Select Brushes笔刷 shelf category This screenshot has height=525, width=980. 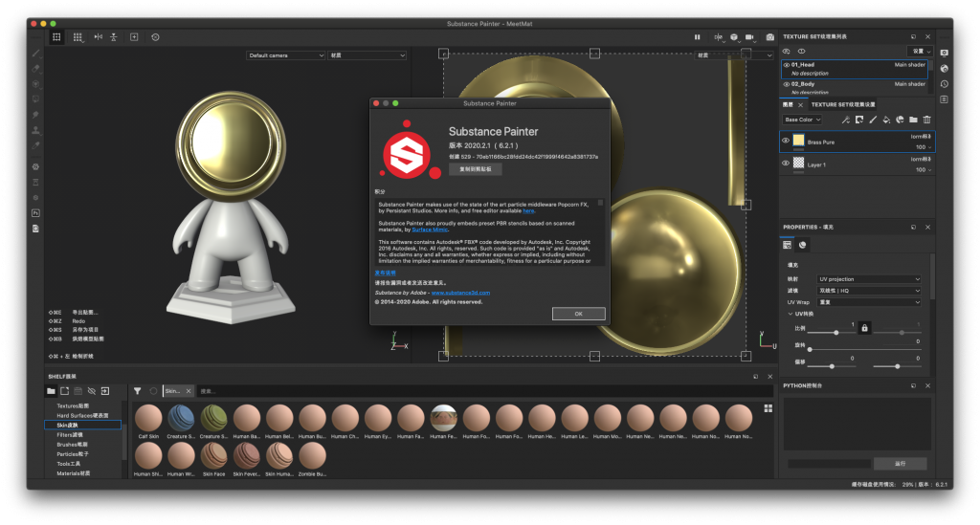tap(71, 445)
